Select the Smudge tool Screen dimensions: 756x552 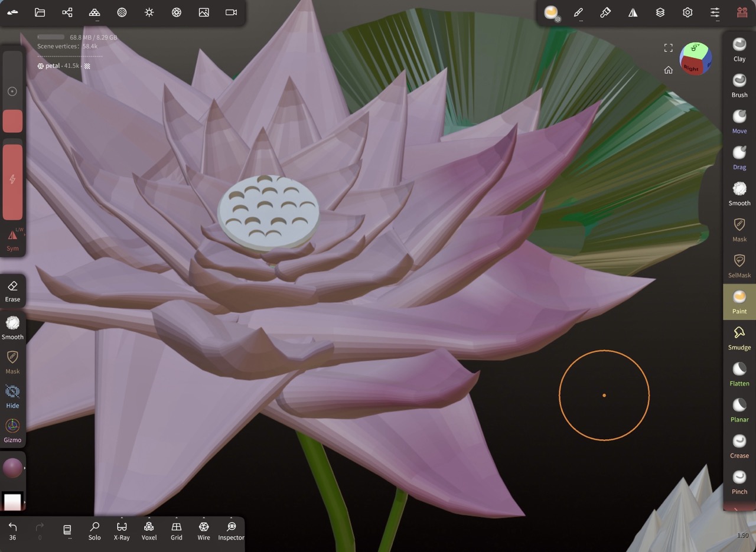coord(739,338)
